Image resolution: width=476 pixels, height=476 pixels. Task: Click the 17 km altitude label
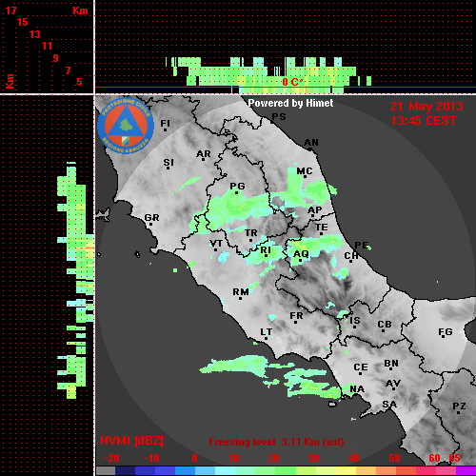(10, 10)
